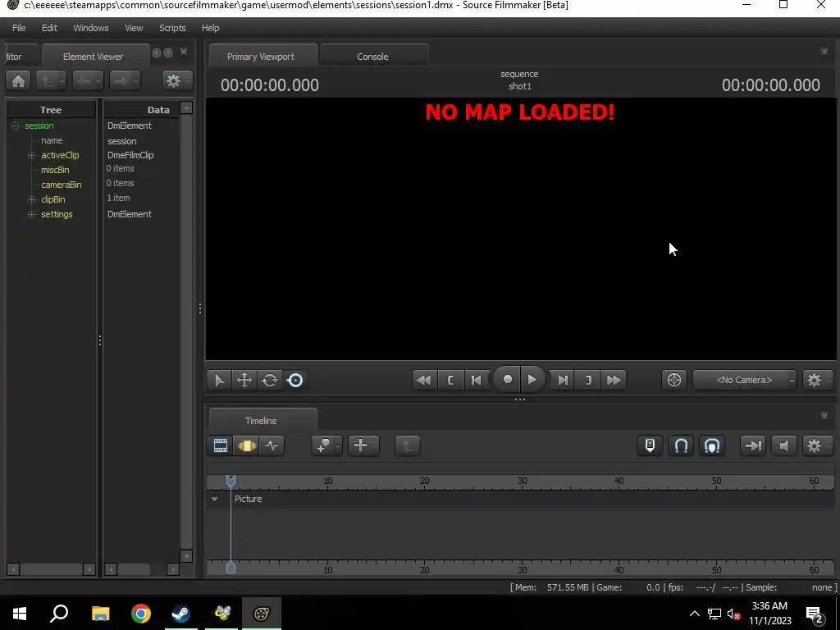The image size is (840, 630).
Task: Mute timeline audio speaker
Action: point(783,445)
